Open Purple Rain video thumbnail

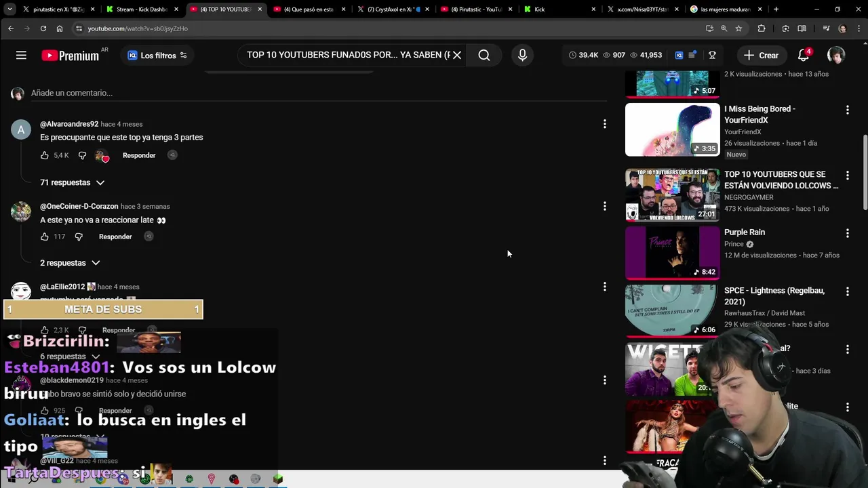(x=673, y=252)
